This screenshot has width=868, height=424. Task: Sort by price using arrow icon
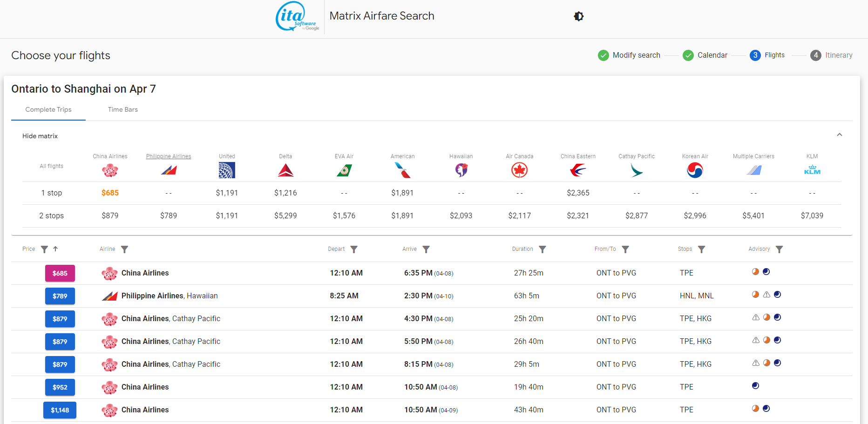[55, 249]
